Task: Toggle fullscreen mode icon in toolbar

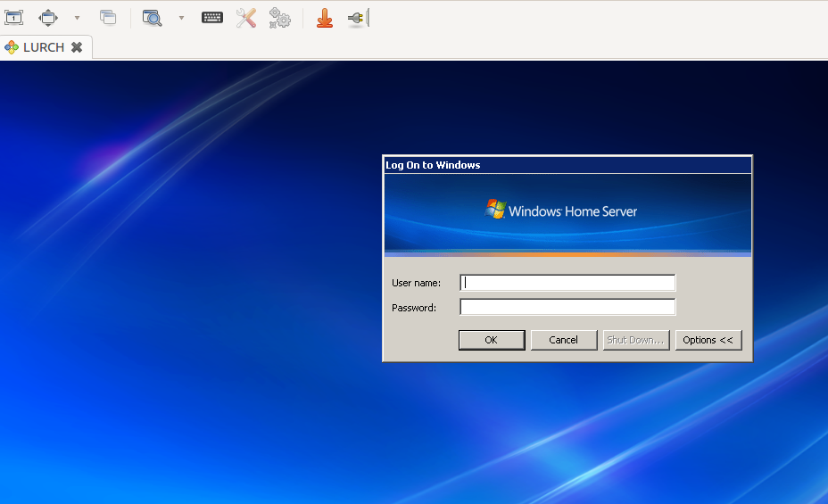Action: tap(47, 18)
